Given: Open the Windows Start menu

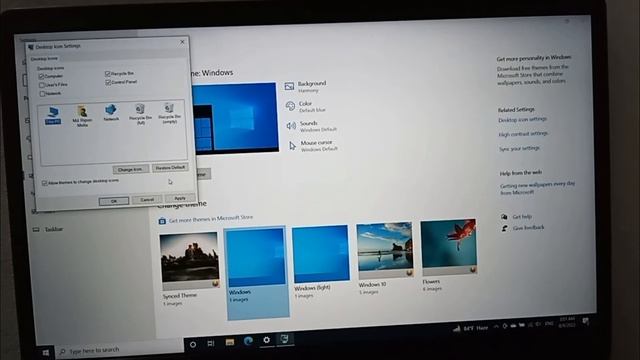Looking at the screenshot, I should 45,352.
